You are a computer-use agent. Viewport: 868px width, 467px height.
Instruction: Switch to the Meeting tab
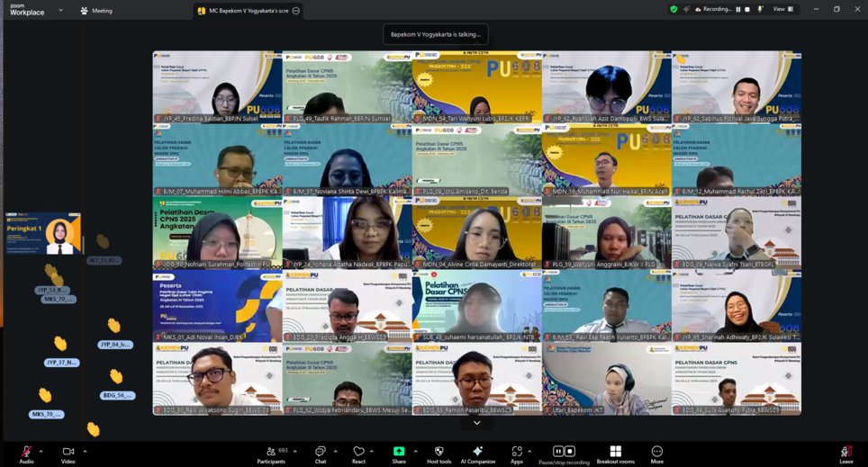(x=96, y=11)
